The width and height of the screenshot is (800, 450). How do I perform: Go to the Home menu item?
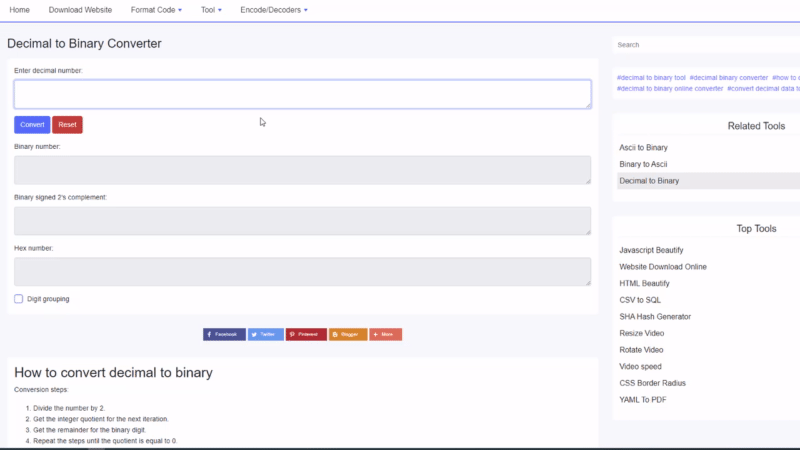[19, 10]
